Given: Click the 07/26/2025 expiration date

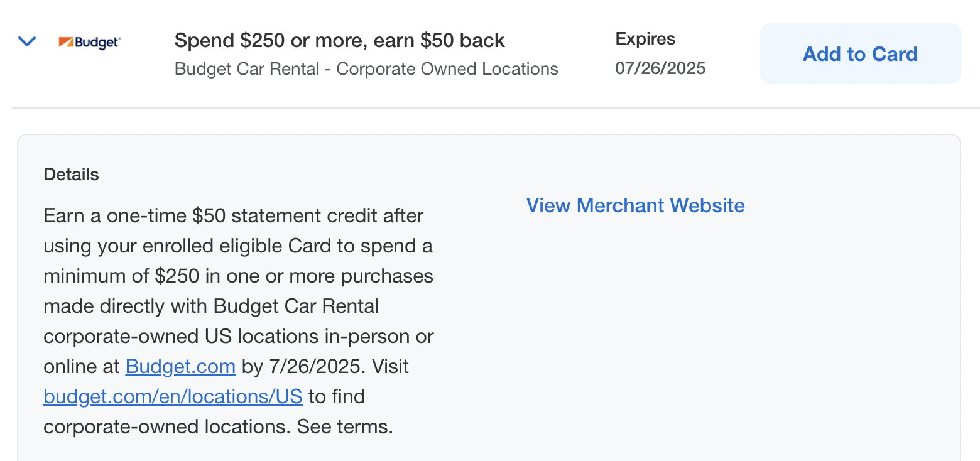Looking at the screenshot, I should 660,68.
